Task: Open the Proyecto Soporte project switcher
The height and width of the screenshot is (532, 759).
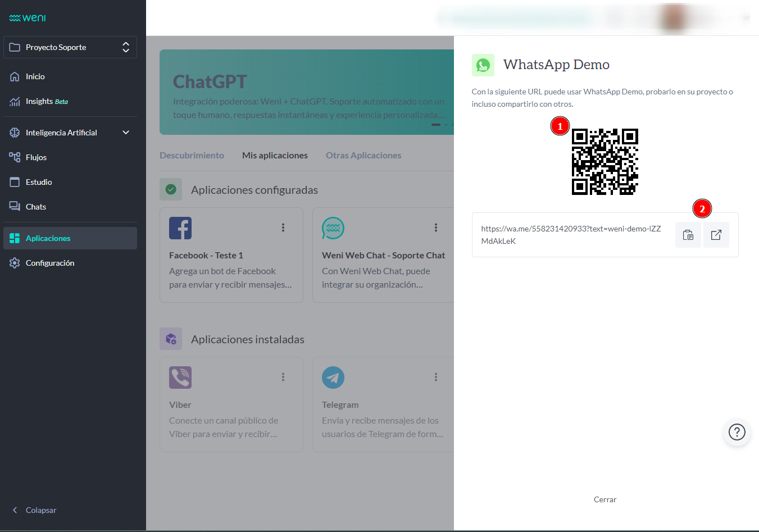Action: click(70, 47)
